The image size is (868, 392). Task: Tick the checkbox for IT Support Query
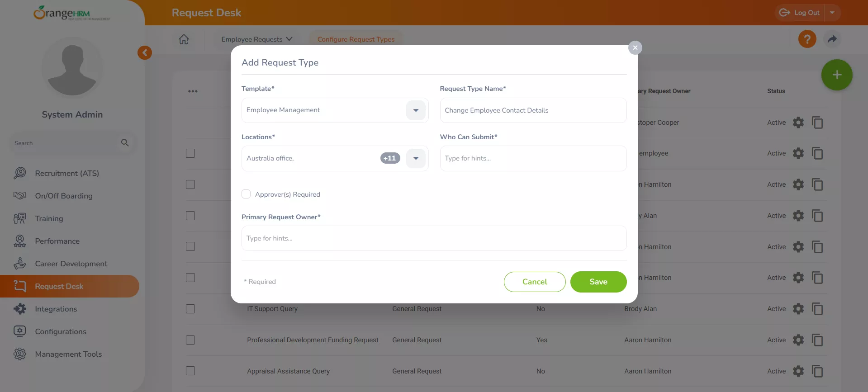190,309
